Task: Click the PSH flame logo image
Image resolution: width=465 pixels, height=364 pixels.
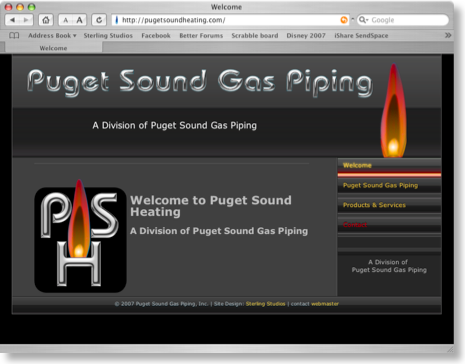Action: pyautogui.click(x=80, y=237)
